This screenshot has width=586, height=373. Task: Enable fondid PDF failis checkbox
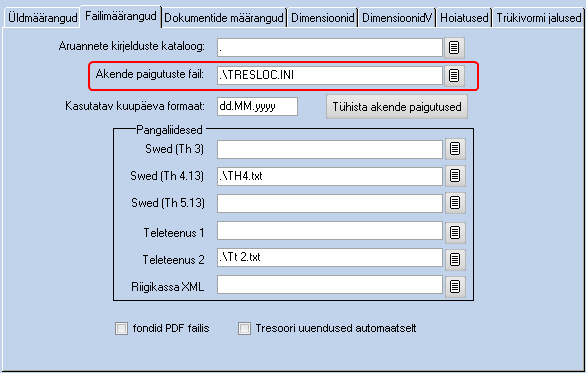click(121, 329)
